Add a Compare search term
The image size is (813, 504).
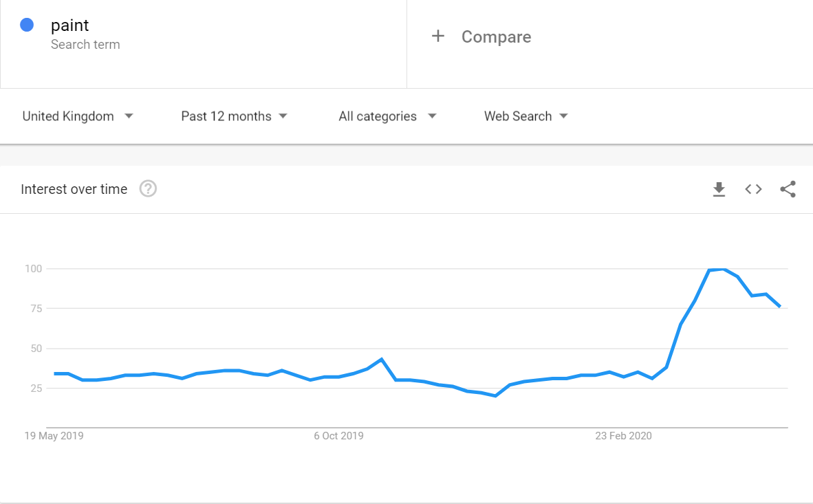click(x=496, y=37)
